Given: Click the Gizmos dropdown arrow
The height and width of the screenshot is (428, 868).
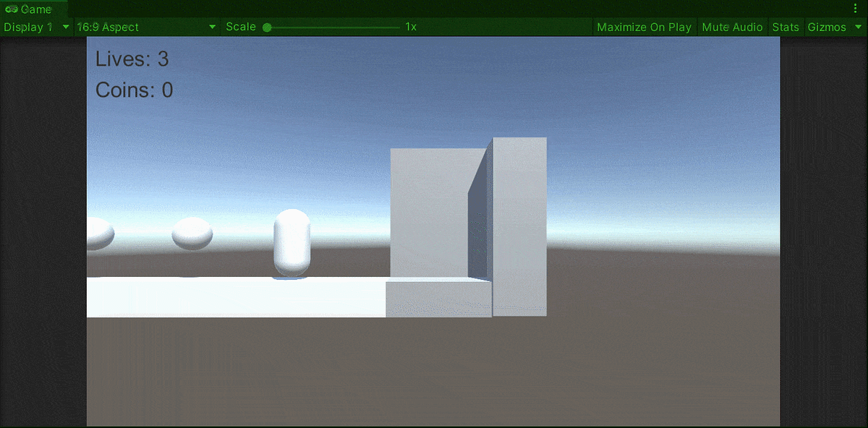Looking at the screenshot, I should click(x=858, y=27).
